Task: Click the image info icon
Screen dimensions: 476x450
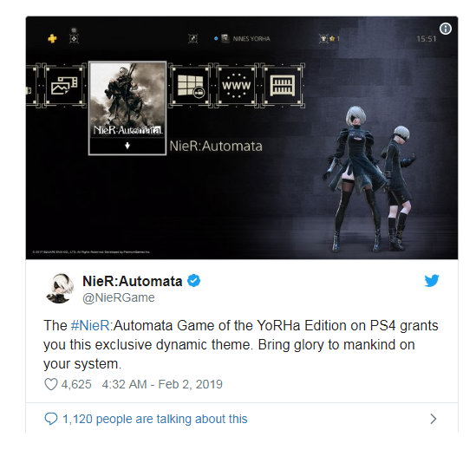Action: tap(446, 29)
